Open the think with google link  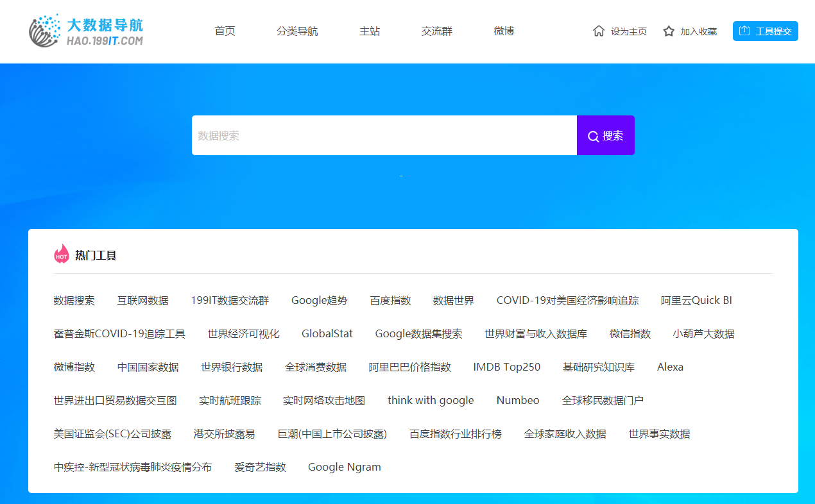(431, 400)
